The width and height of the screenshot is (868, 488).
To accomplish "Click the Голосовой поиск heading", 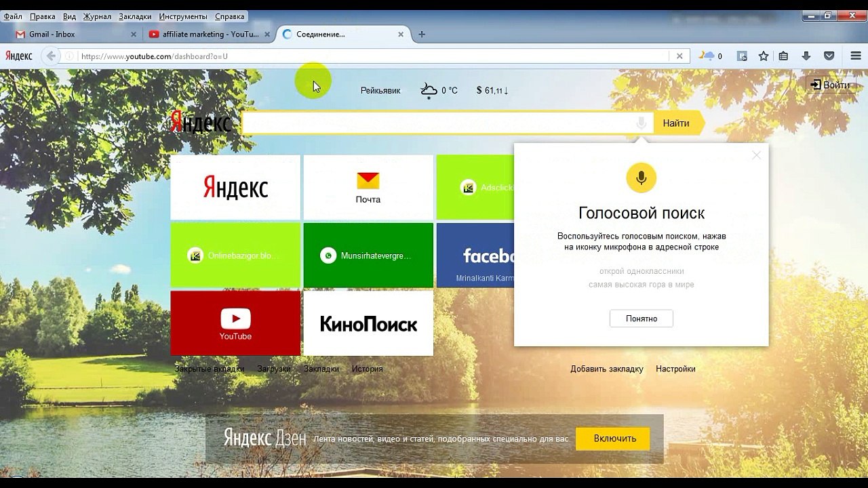I will pyautogui.click(x=642, y=213).
